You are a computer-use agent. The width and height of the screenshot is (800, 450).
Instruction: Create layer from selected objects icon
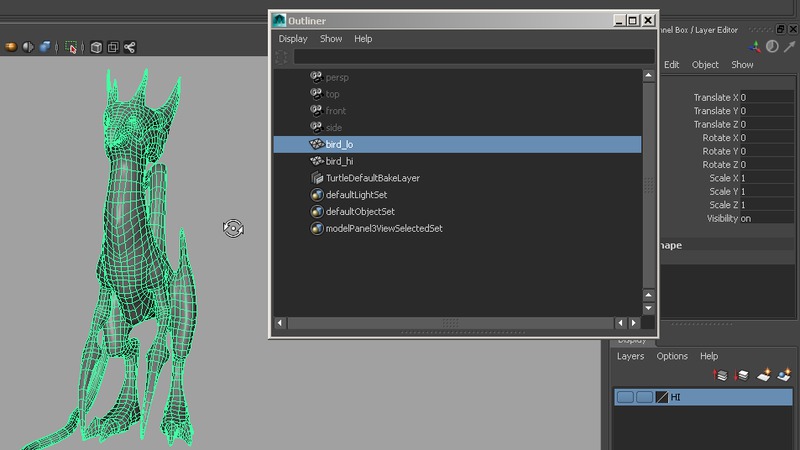786,375
